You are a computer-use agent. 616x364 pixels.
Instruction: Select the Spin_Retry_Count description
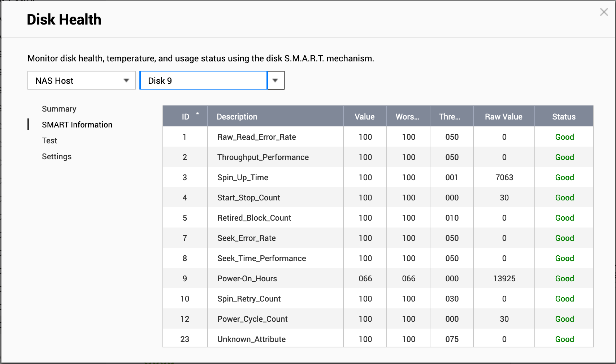(249, 299)
